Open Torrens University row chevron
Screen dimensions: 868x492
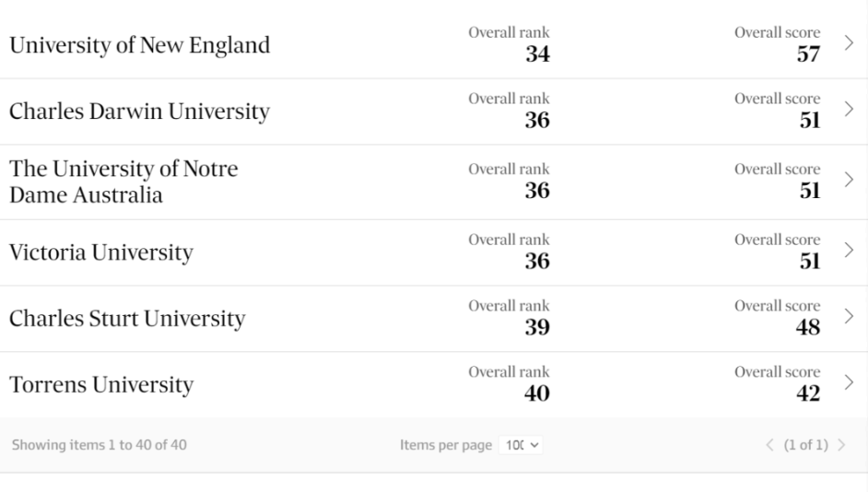click(x=849, y=382)
